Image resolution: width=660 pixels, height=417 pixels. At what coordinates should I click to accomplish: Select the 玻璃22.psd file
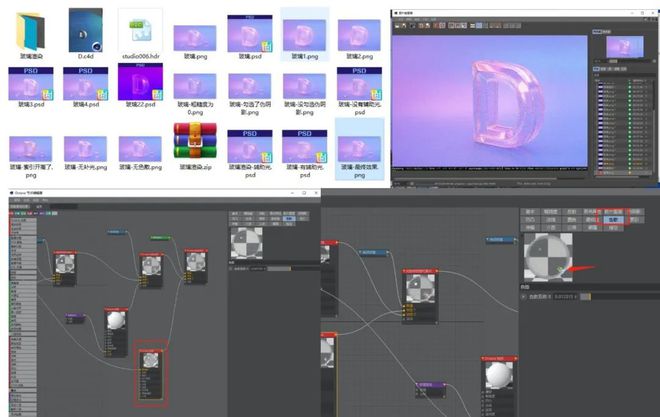[139, 84]
